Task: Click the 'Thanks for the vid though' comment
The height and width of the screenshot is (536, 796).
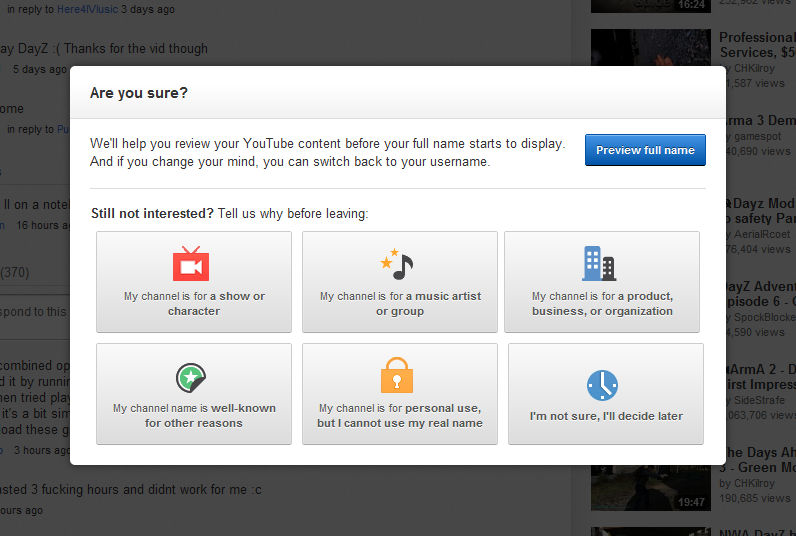Action: (136, 48)
